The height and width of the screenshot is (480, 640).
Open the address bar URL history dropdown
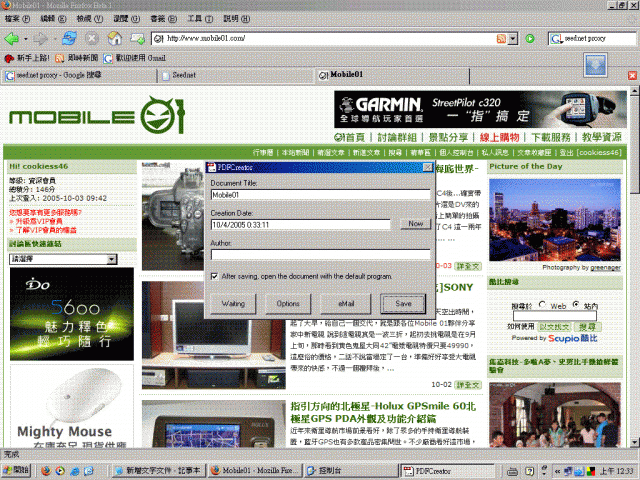click(x=513, y=39)
